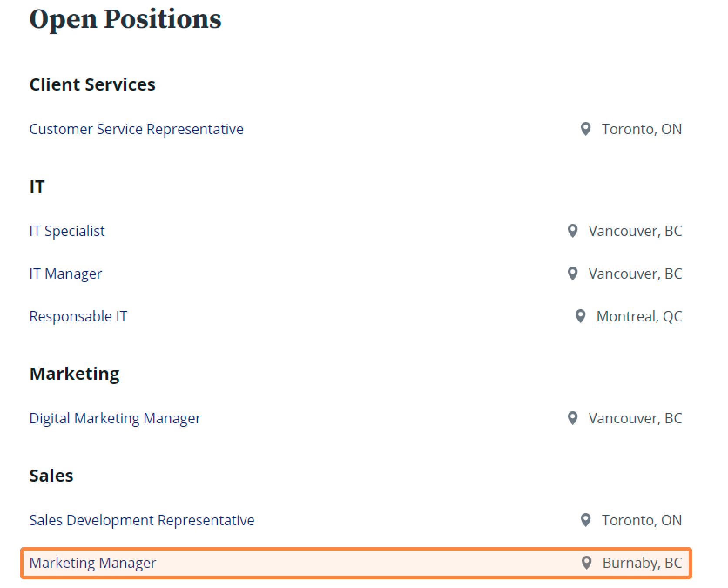
Task: Click the location pin beside Toronto for Customer Service Representative
Action: coord(586,129)
